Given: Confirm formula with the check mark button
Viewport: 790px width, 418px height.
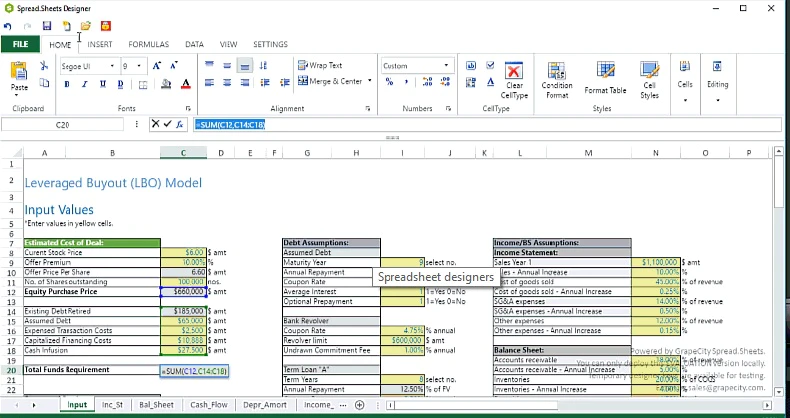Looking at the screenshot, I should [168, 124].
